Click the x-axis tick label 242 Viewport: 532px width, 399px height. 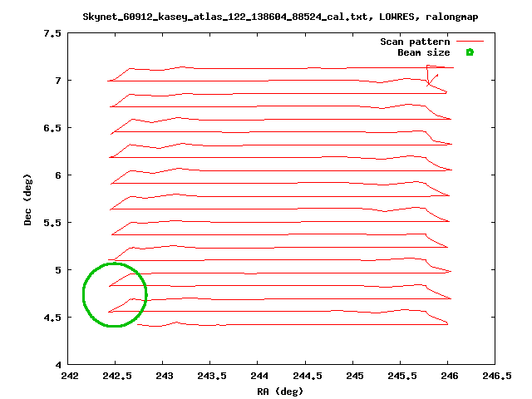coord(70,376)
